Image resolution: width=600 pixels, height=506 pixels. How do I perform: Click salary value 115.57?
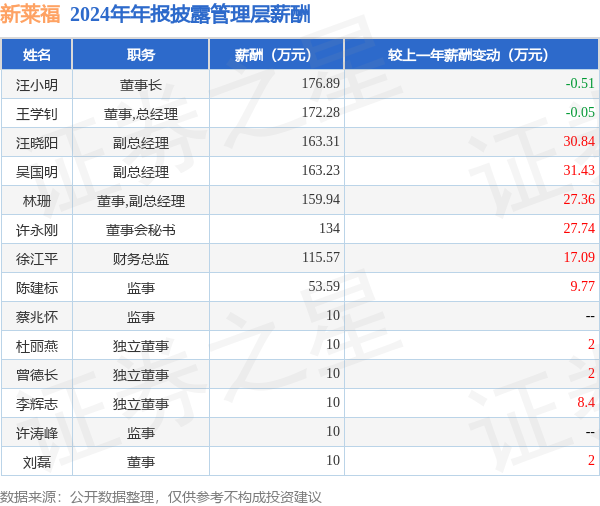[321, 257]
